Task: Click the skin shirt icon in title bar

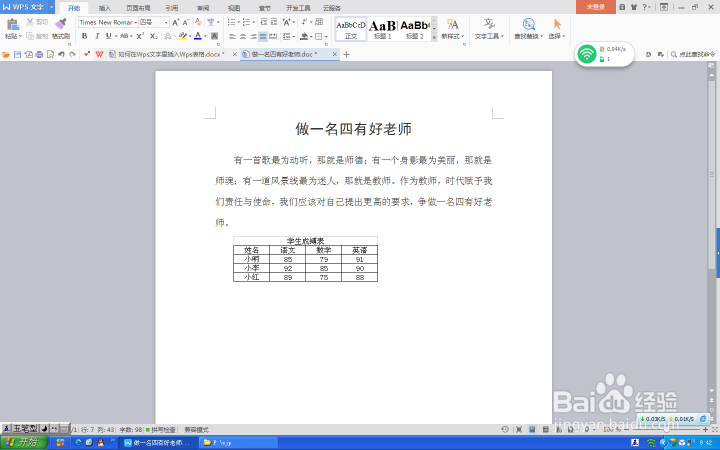Action: [x=634, y=7]
